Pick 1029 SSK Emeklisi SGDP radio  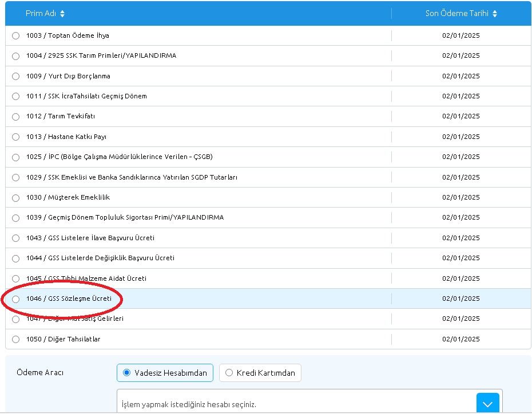point(16,178)
